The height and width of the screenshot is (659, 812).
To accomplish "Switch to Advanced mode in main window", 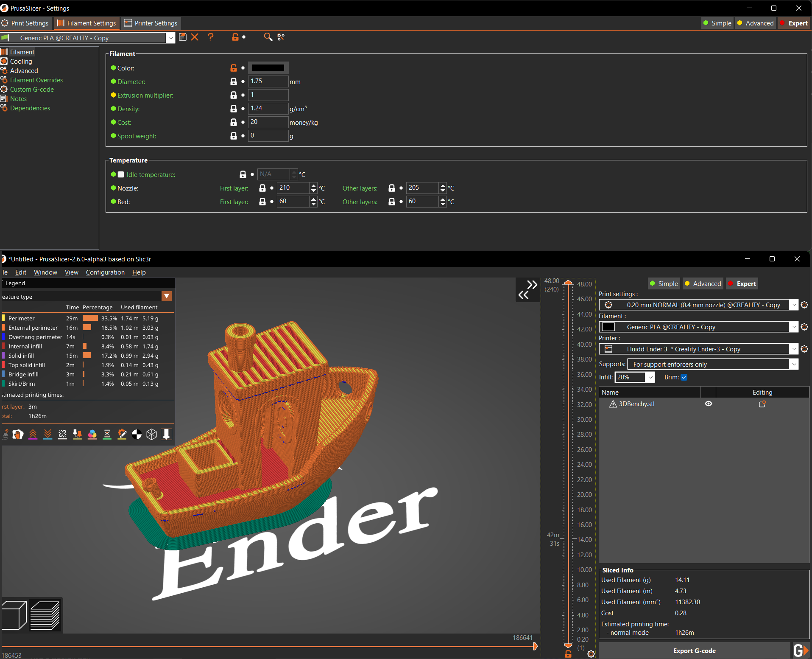I will [703, 284].
